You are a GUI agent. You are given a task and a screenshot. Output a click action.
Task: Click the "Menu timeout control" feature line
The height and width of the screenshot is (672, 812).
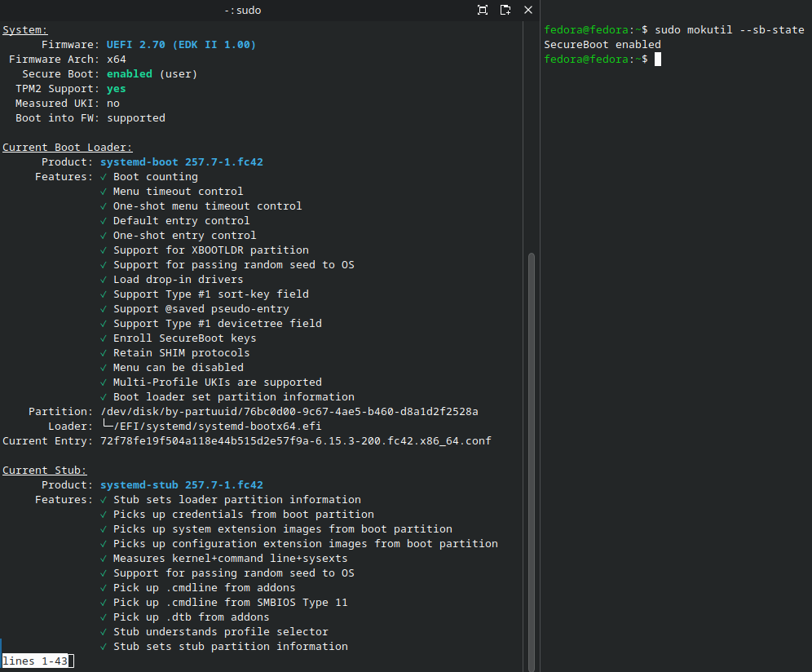179,191
